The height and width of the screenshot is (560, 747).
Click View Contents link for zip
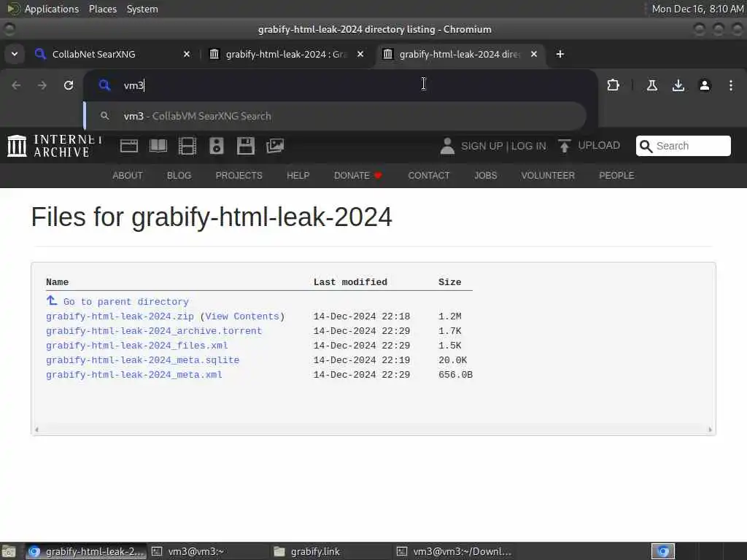click(x=242, y=316)
